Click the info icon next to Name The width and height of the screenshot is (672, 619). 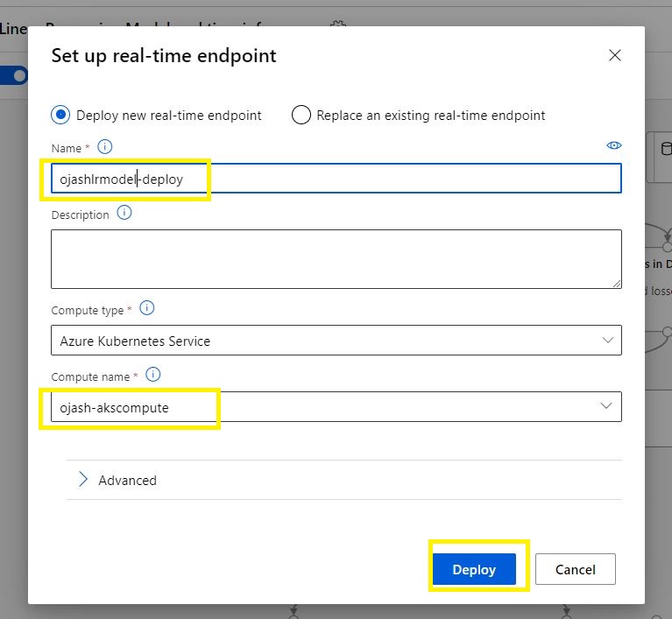click(104, 147)
